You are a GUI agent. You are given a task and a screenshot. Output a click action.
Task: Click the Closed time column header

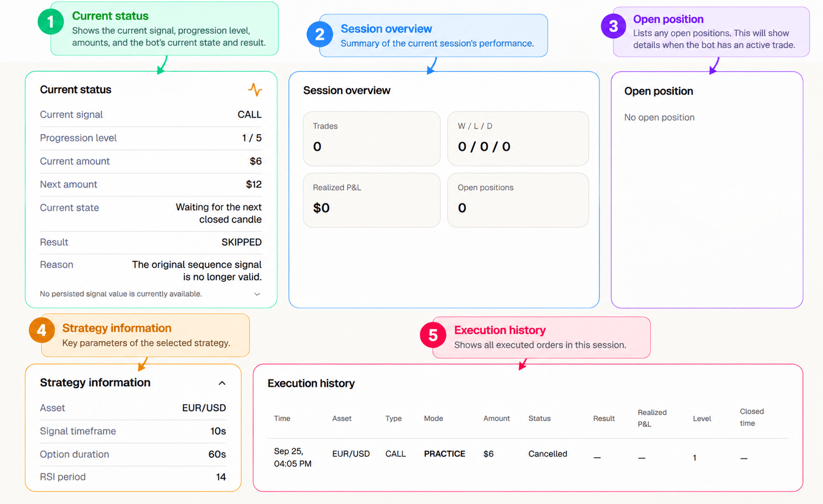click(x=752, y=417)
